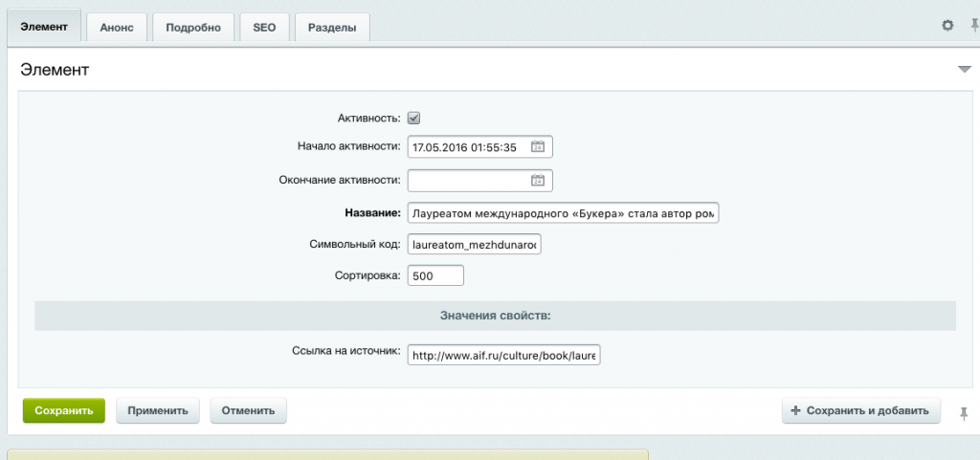Click the pin icon beside the gear
The image size is (980, 460).
[x=974, y=26]
